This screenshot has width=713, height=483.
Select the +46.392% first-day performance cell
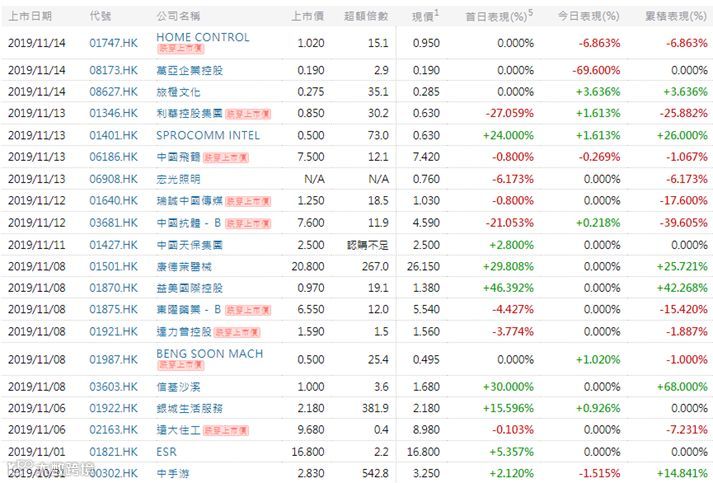click(x=508, y=288)
